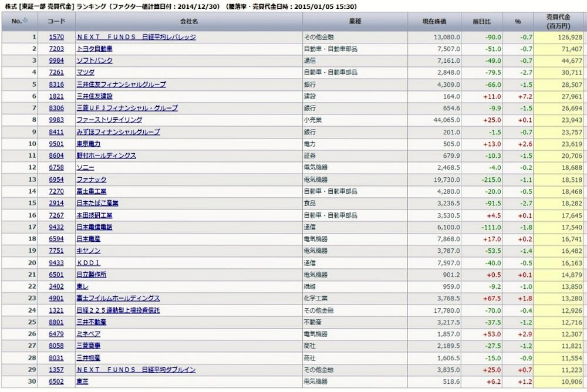Screen dimensions: 587x392
Task: Open 三菱UFJフィナンシャル・グループ company link
Action: coord(127,108)
